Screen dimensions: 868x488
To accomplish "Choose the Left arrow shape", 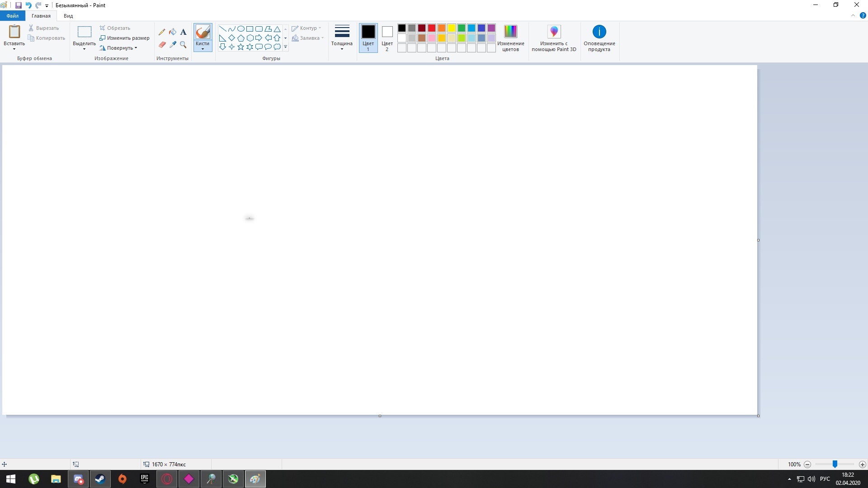I will [x=268, y=38].
